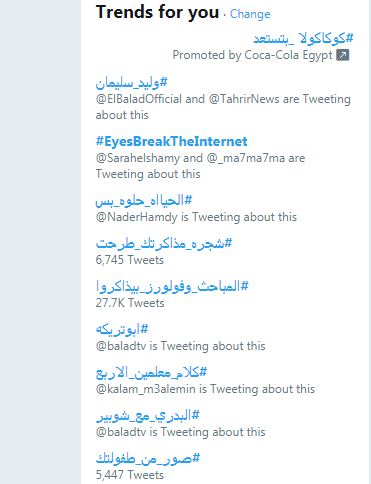Click the @Sarahelshamy and @_ma7ma7ma tweeting description
Image resolution: width=371 pixels, height=484 pixels.
(x=200, y=166)
